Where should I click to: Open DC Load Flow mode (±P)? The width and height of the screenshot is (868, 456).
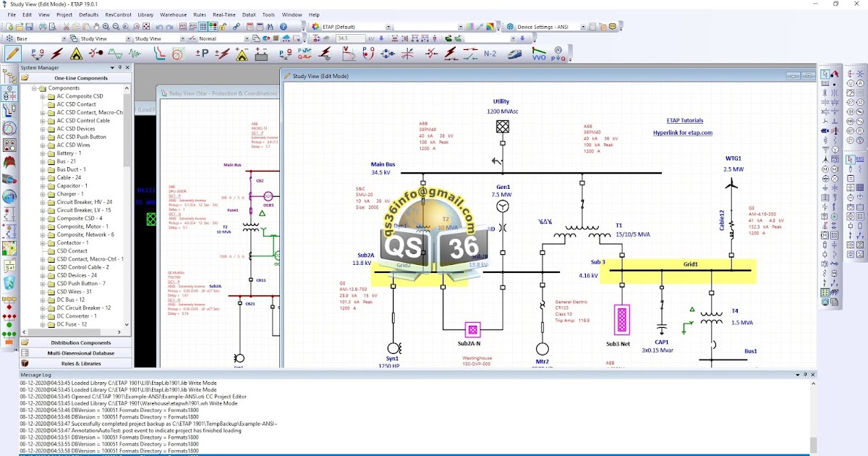[x=203, y=54]
